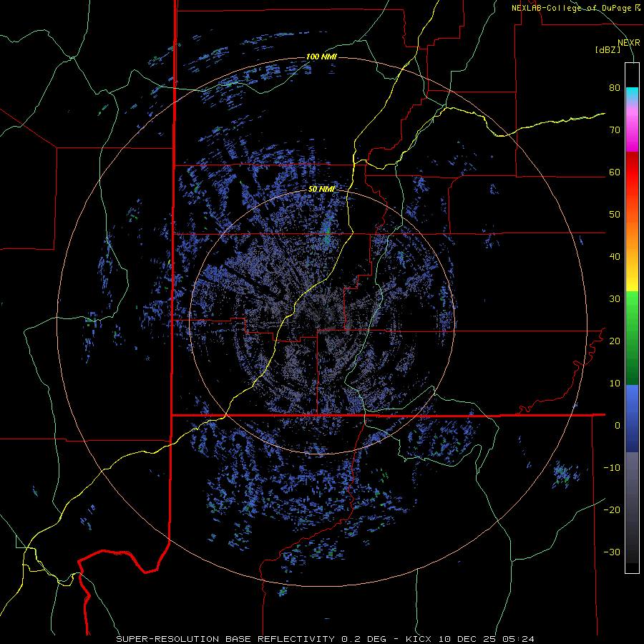644x644 pixels.
Task: Click the dBZ unit label above the color scale
Action: point(608,50)
